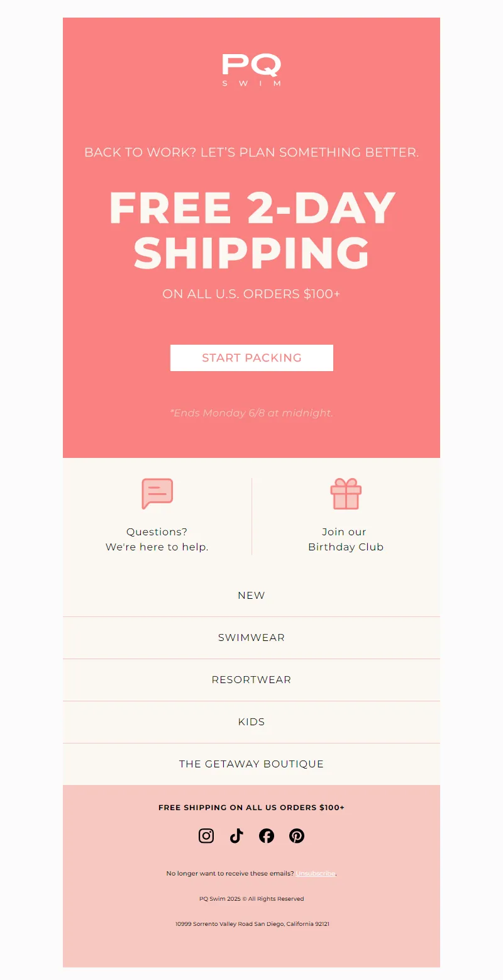This screenshot has width=503, height=980.
Task: Click the PQ Swim logo
Action: 251,70
